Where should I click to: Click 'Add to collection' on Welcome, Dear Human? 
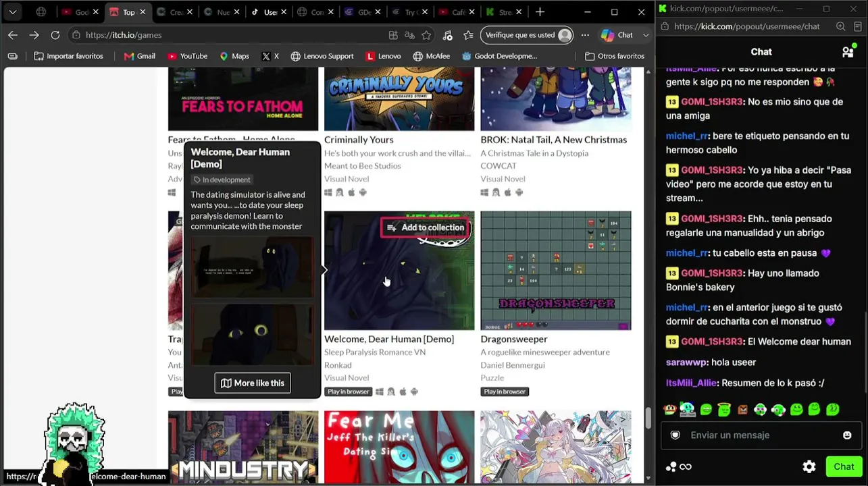(426, 227)
